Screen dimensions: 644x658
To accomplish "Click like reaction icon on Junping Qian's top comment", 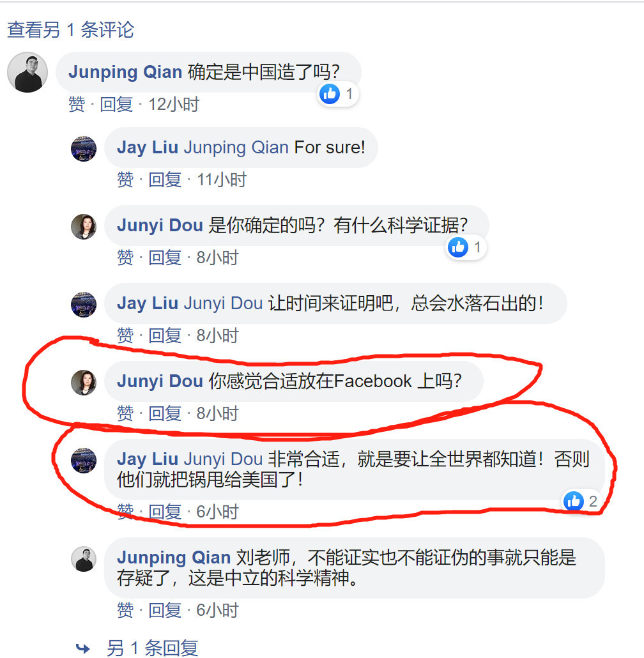I will pos(329,93).
